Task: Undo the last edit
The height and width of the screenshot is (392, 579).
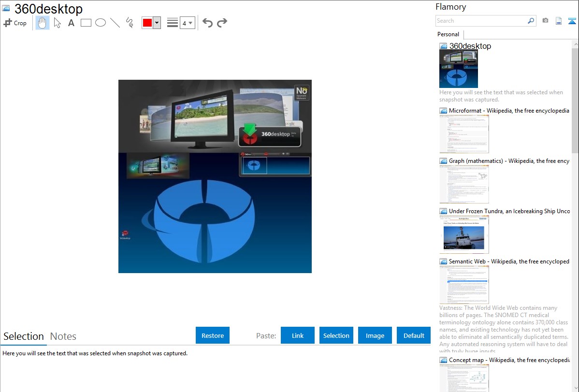Action: pyautogui.click(x=207, y=23)
